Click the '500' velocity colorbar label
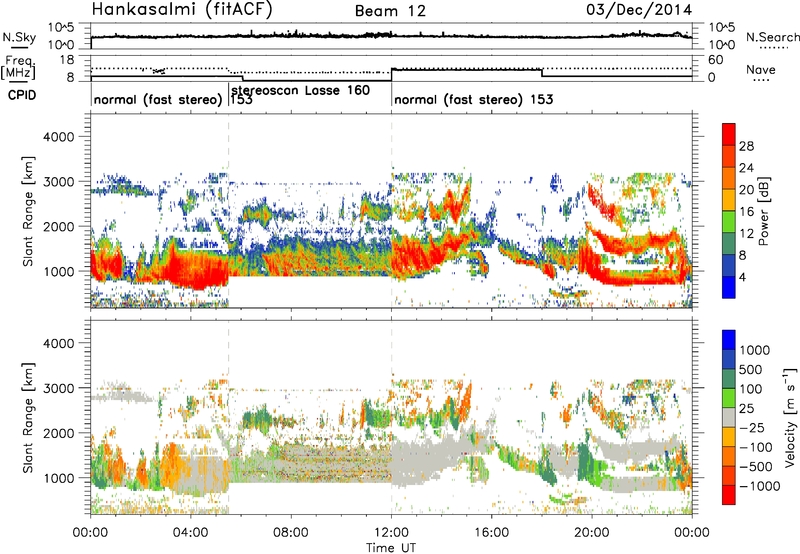Screen dimensions: 800x554 tap(751, 369)
